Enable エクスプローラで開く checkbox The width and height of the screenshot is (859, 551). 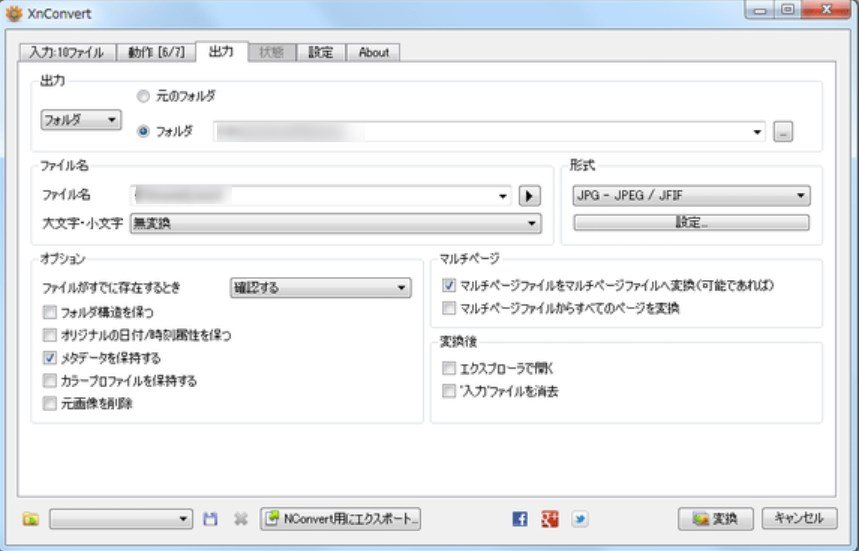[x=449, y=368]
